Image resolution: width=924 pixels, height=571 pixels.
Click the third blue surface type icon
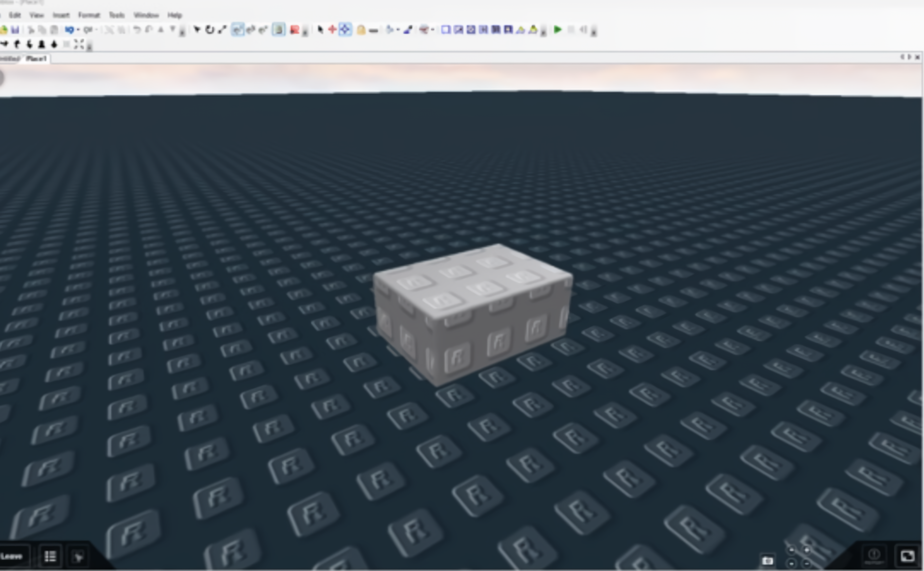click(x=471, y=29)
